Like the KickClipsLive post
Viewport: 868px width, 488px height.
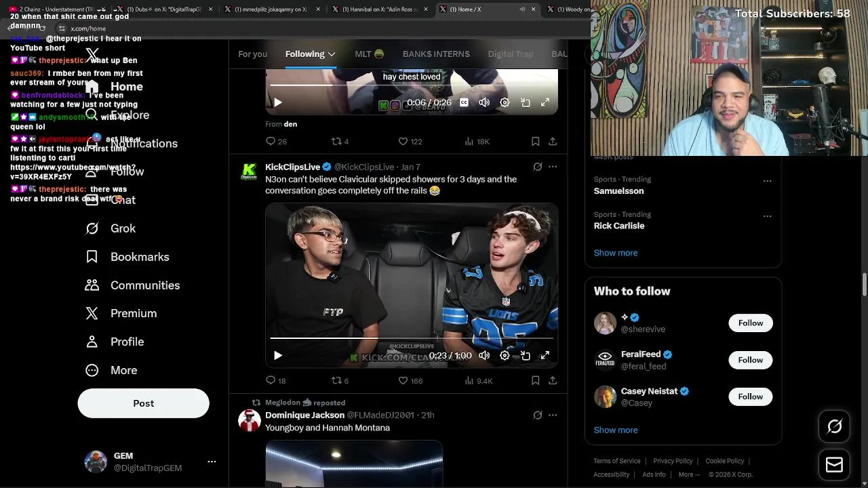pyautogui.click(x=410, y=381)
